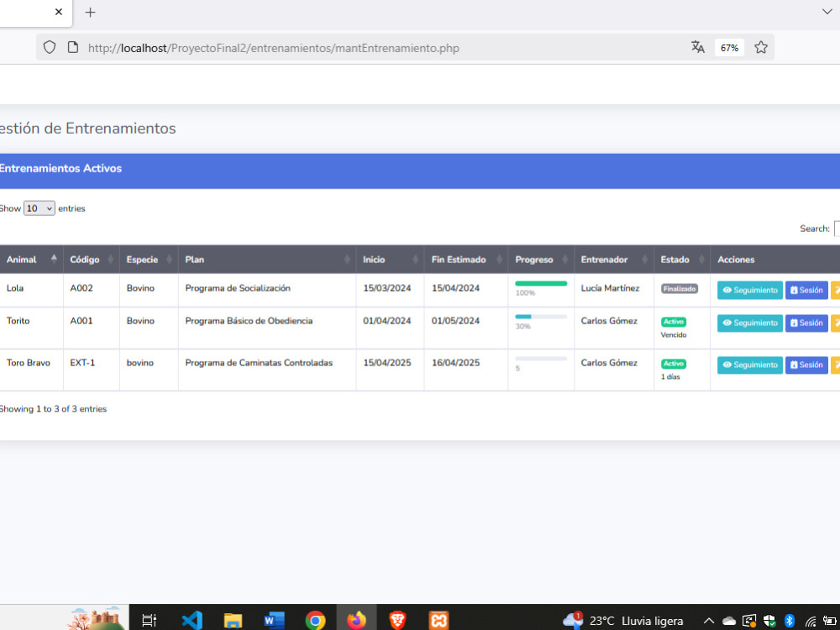The image size is (840, 630).
Task: Open Google Chrome from taskbar
Action: [x=315, y=621]
